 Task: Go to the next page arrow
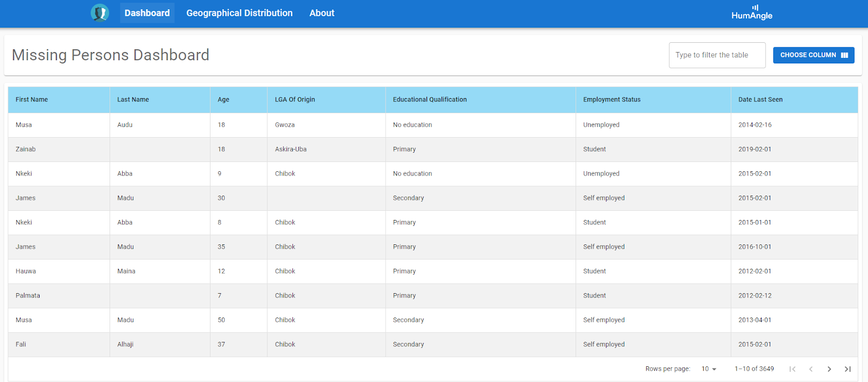point(829,369)
